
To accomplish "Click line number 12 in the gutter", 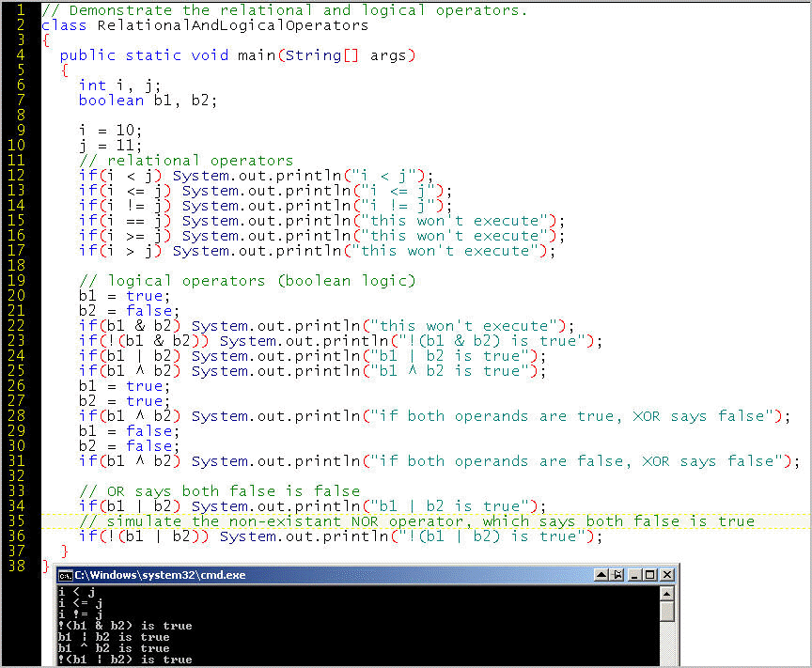I will coord(17,176).
